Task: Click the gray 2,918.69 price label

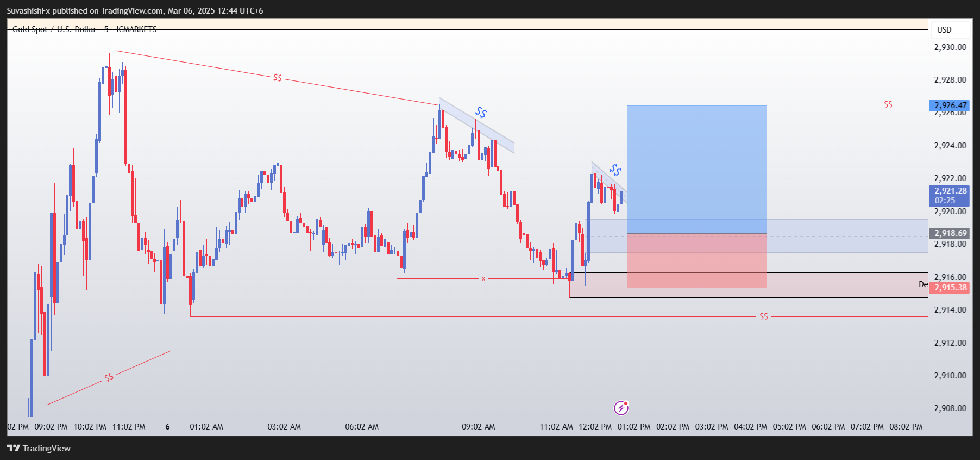Action: coord(949,233)
